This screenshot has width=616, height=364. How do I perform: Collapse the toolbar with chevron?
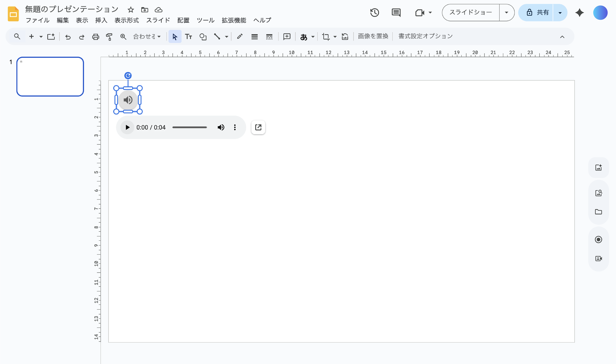click(x=562, y=37)
